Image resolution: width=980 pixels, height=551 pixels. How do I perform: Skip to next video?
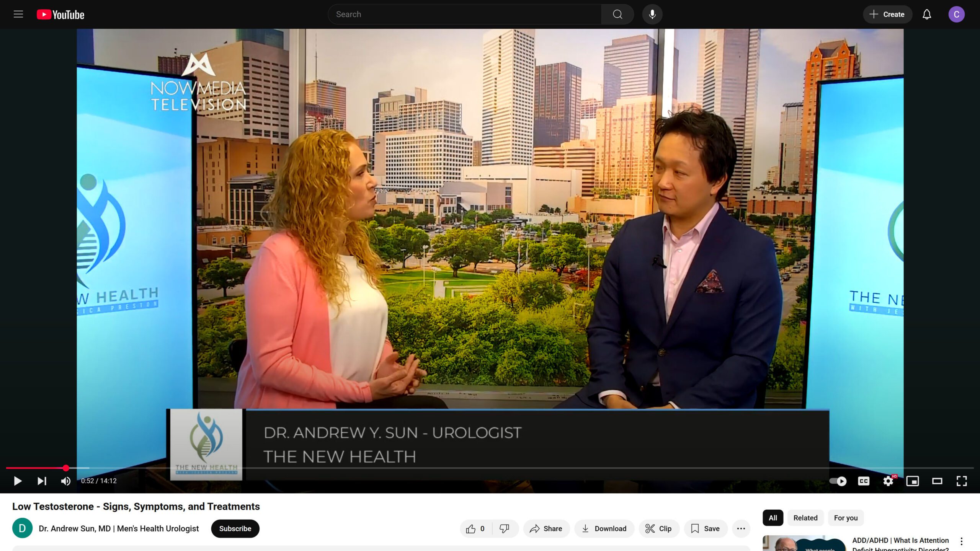tap(42, 481)
